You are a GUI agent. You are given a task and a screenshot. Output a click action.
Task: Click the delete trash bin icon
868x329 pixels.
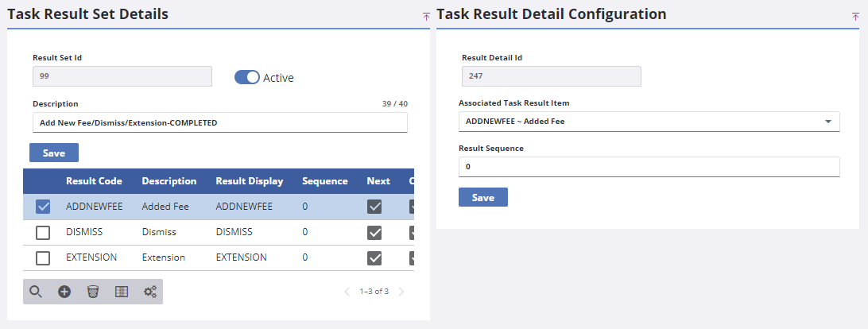(x=93, y=292)
